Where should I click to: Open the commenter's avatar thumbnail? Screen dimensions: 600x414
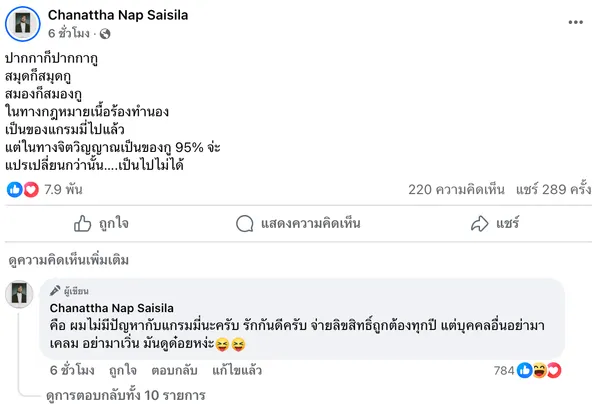tap(22, 294)
